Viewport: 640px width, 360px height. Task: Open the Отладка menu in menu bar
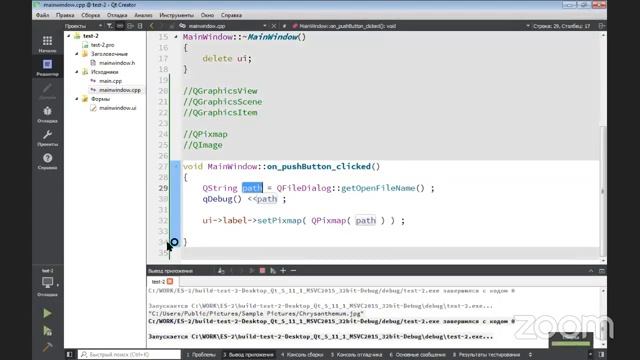[117, 15]
